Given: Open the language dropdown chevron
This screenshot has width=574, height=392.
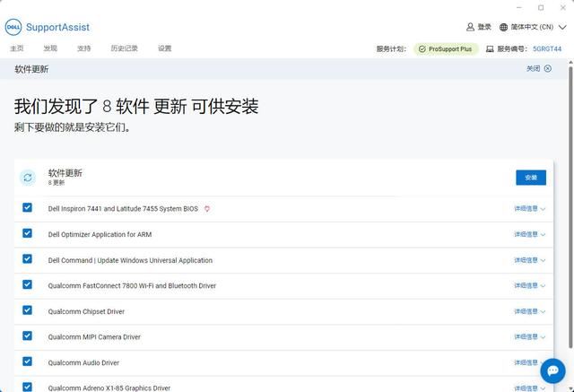Looking at the screenshot, I should point(562,27).
